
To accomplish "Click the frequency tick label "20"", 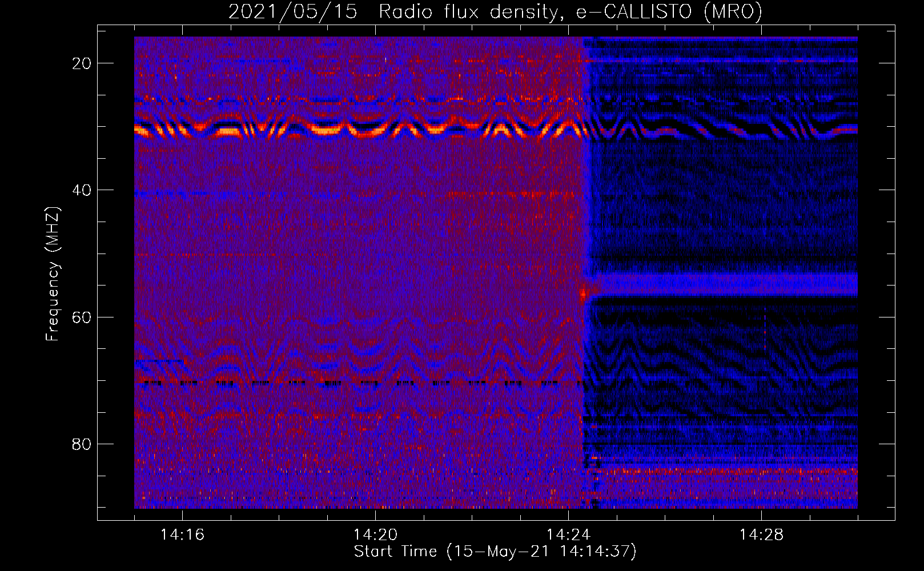I will coord(82,63).
